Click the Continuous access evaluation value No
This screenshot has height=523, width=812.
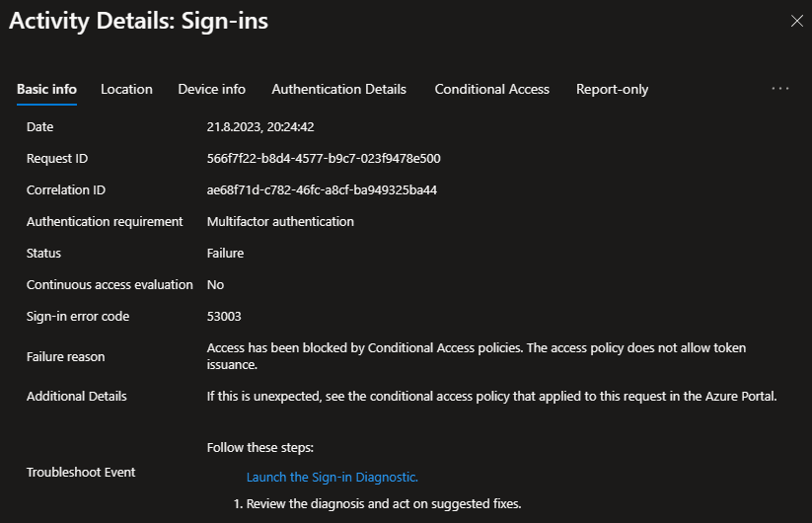(x=215, y=284)
